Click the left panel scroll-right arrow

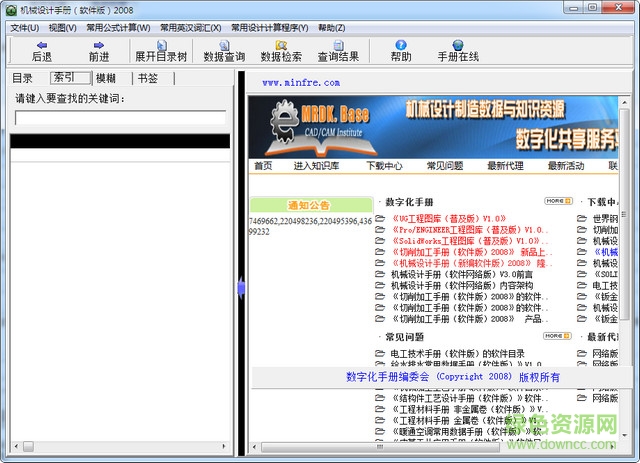(224, 446)
